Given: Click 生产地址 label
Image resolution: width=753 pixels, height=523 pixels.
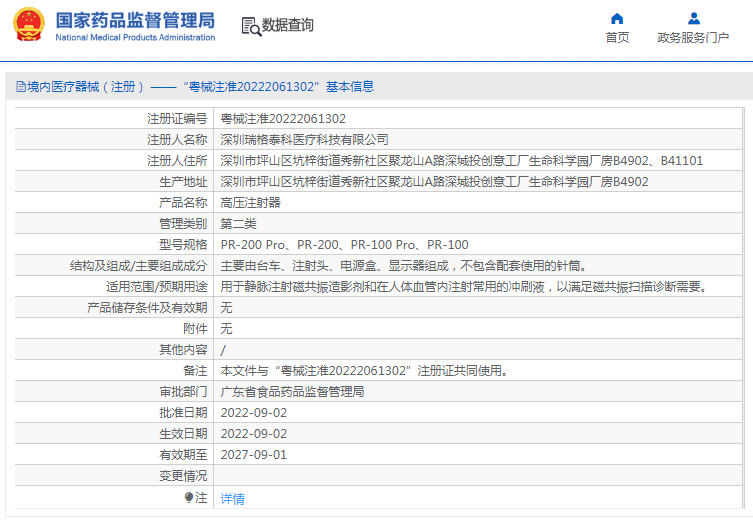Looking at the screenshot, I should [x=183, y=182].
